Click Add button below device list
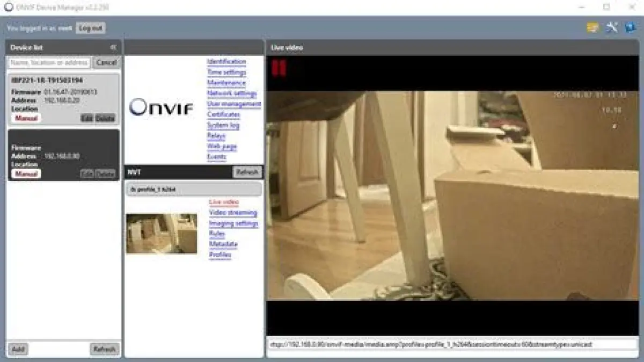This screenshot has width=644, height=362. [18, 349]
